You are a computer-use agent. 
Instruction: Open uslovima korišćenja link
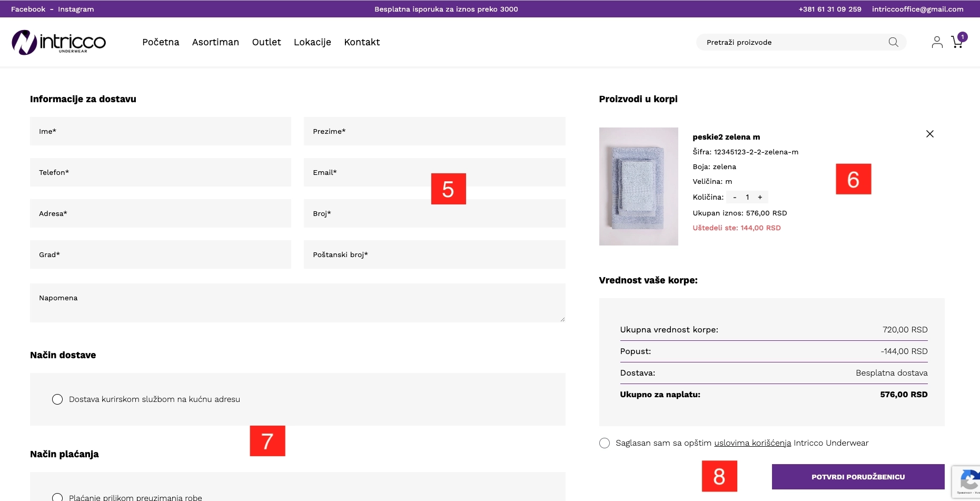point(753,443)
